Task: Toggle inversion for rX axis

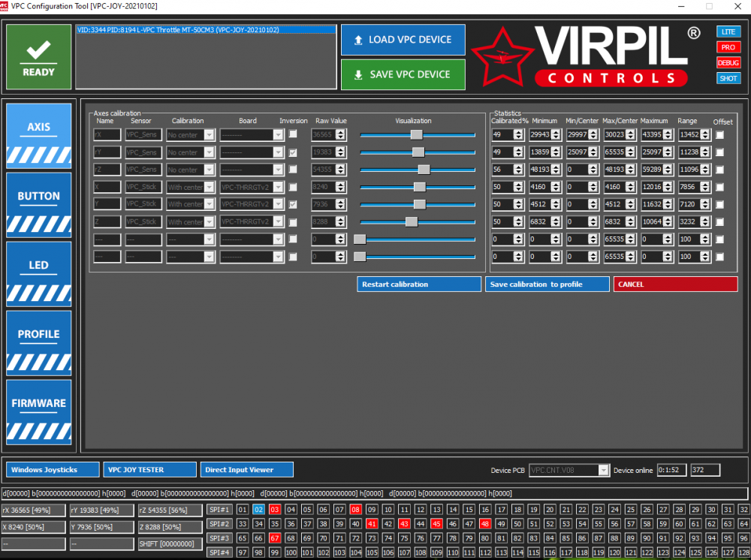Action: coord(293,134)
